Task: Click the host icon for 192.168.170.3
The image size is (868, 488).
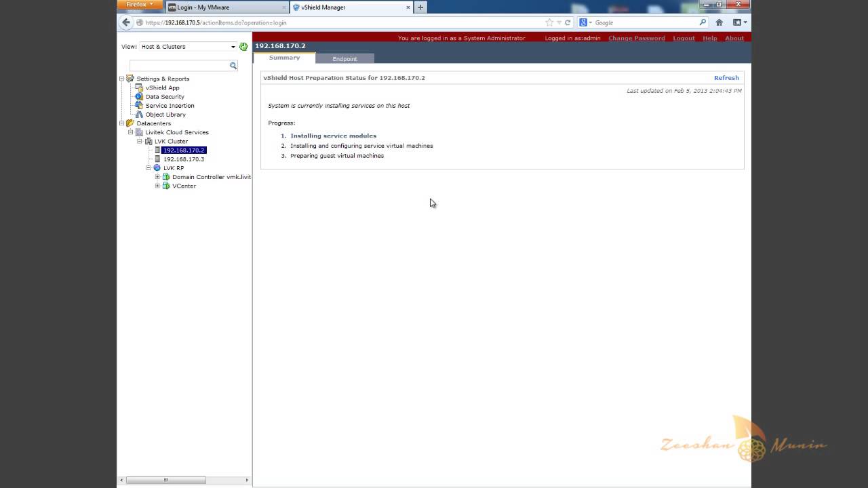Action: coord(157,159)
